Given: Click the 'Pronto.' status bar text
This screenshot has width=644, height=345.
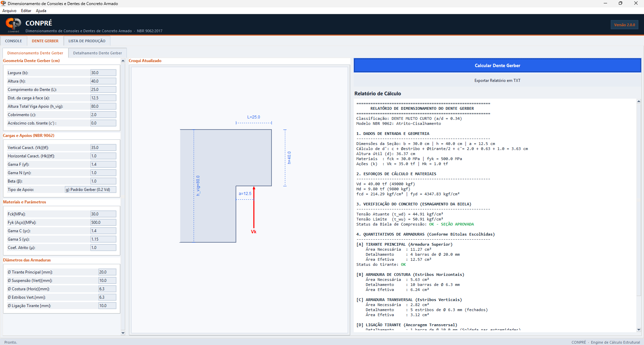Looking at the screenshot, I should pyautogui.click(x=11, y=342).
